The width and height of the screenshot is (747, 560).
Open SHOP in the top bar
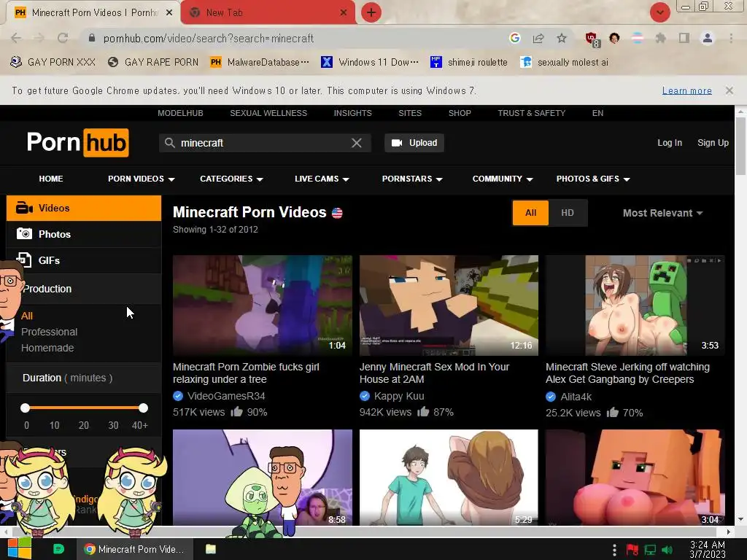[x=460, y=113]
